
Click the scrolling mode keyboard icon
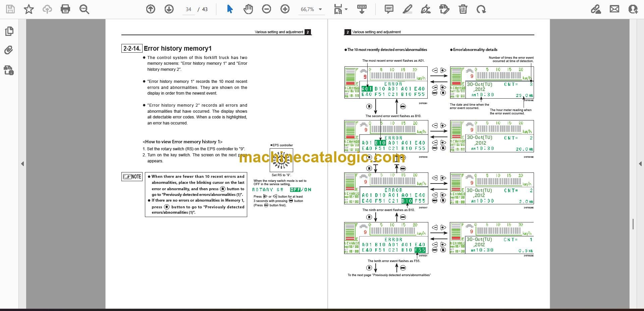pyautogui.click(x=362, y=9)
